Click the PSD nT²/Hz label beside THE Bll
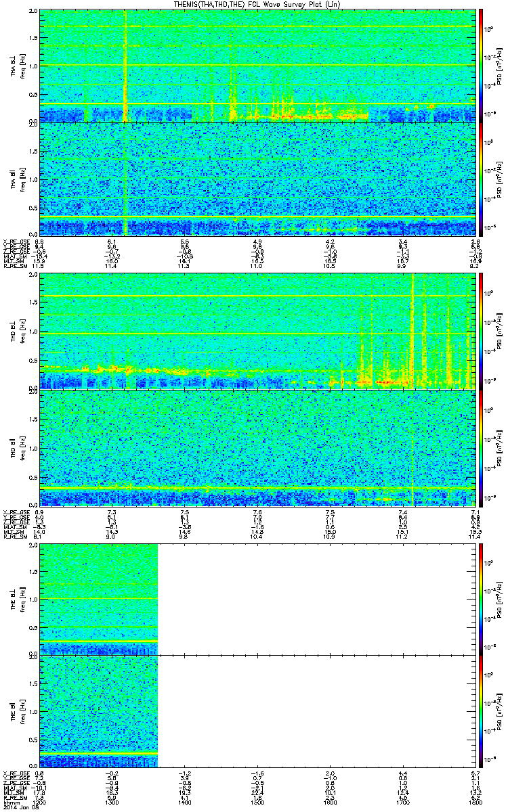Image resolution: width=508 pixels, height=812 pixels. pos(499,711)
